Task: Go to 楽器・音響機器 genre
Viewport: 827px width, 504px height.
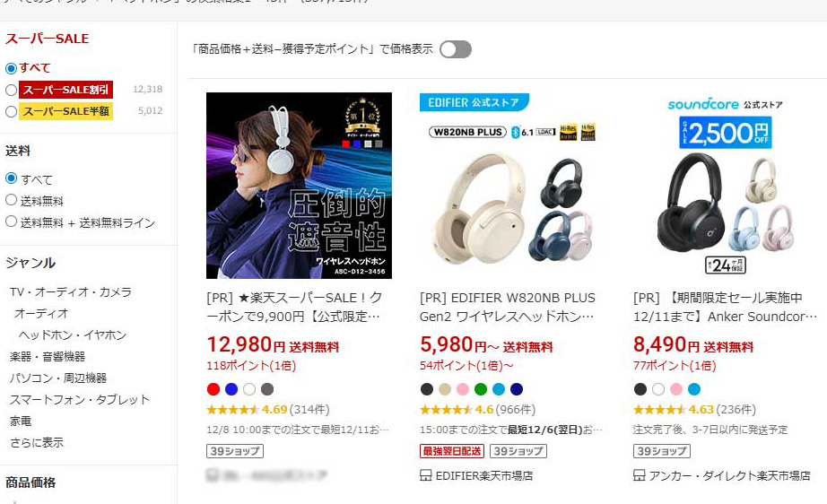Action: click(x=48, y=357)
